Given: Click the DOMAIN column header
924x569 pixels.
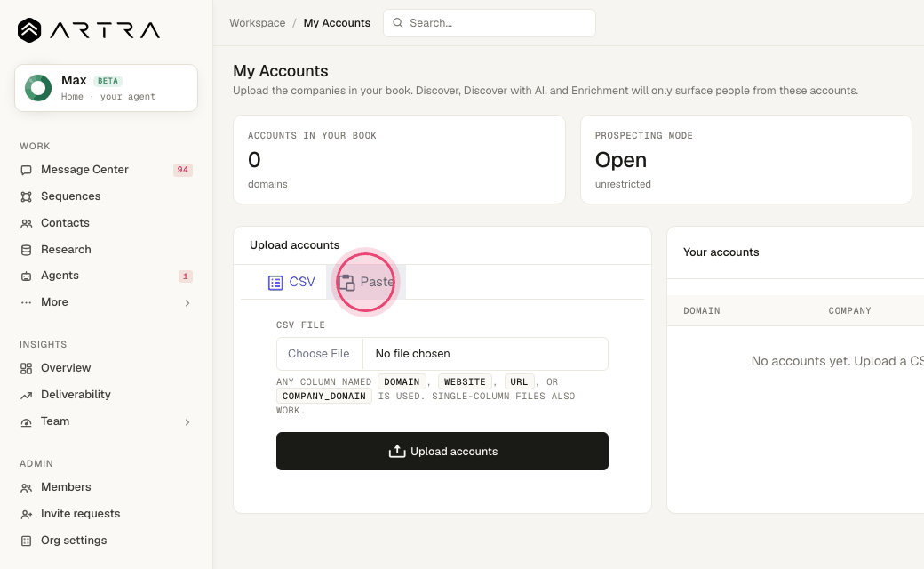Looking at the screenshot, I should tap(702, 311).
